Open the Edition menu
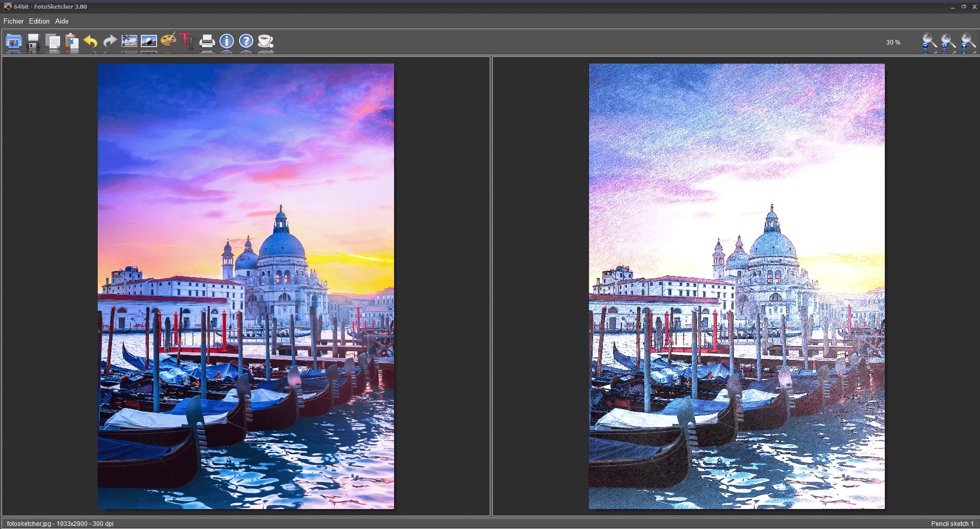Viewport: 980px width, 529px height. coord(39,21)
